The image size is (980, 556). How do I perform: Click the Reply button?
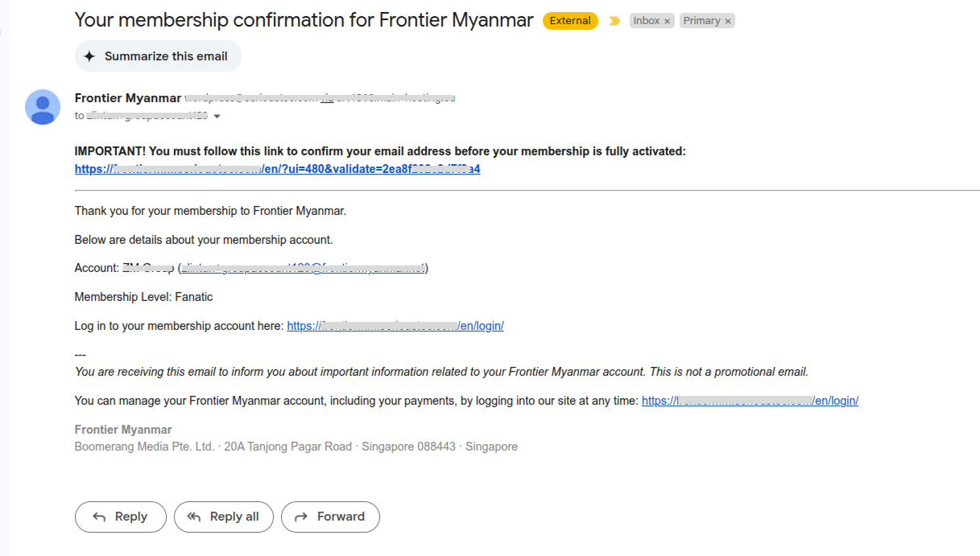point(120,517)
